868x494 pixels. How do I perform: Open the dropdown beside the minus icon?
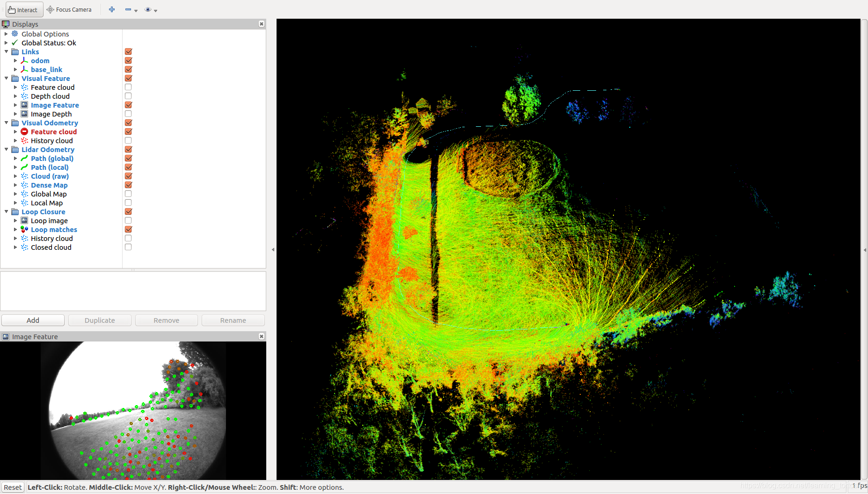(x=136, y=10)
